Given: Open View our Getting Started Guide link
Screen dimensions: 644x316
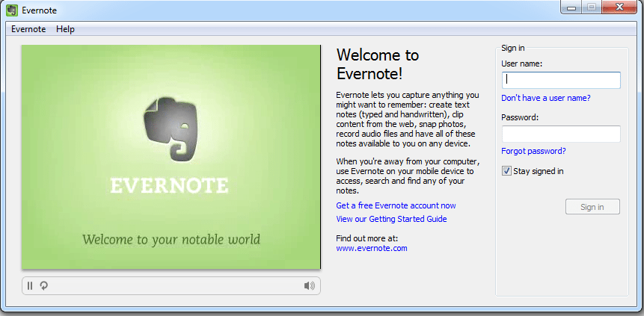Looking at the screenshot, I should 391,219.
